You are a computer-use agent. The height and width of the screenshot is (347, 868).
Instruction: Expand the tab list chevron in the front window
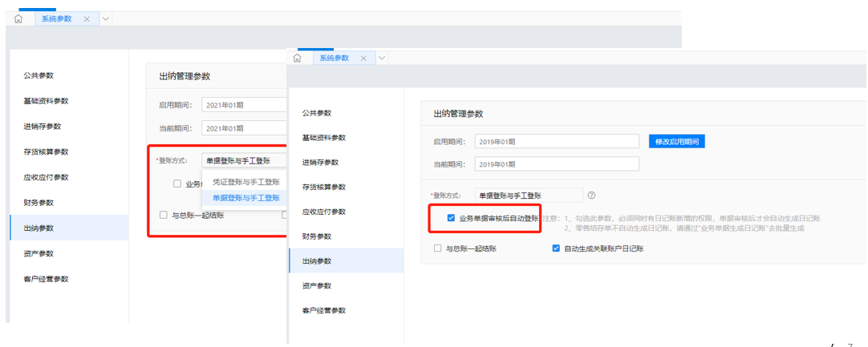pos(382,59)
